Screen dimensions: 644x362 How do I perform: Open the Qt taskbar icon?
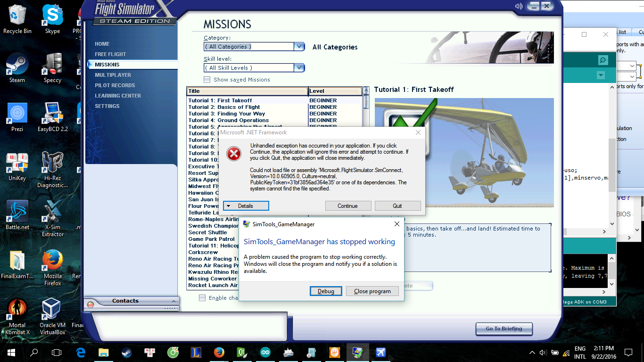pyautogui.click(x=242, y=353)
